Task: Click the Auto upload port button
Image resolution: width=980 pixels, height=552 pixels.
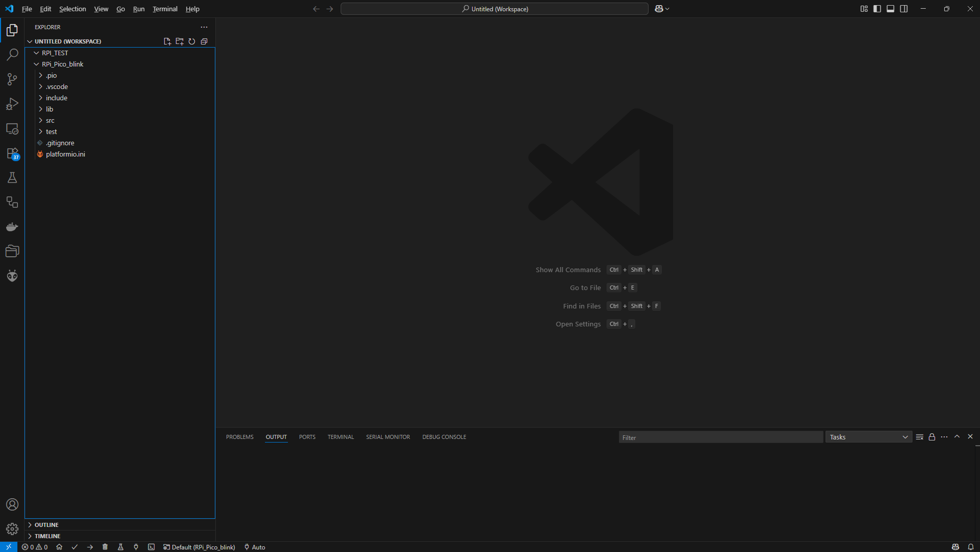Action: 255,547
